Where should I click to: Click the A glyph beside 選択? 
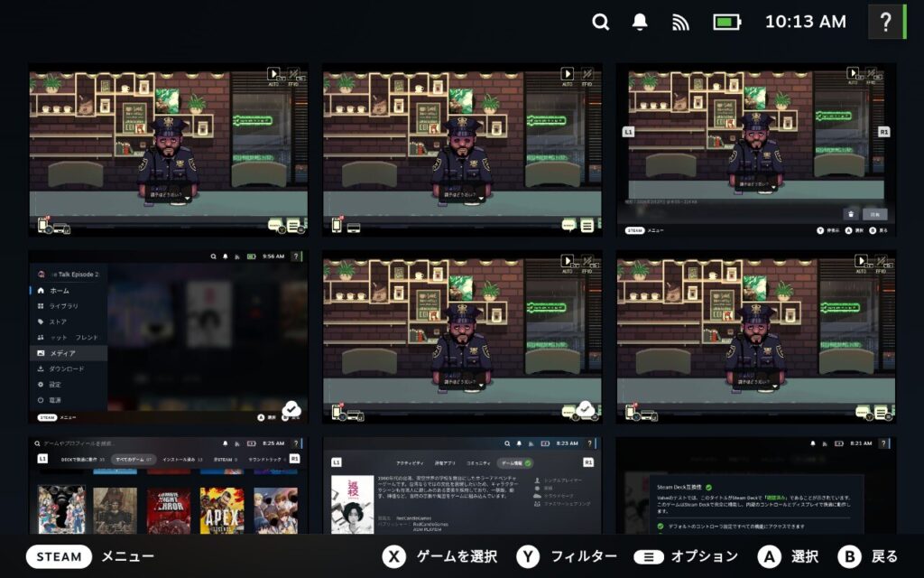(x=769, y=556)
